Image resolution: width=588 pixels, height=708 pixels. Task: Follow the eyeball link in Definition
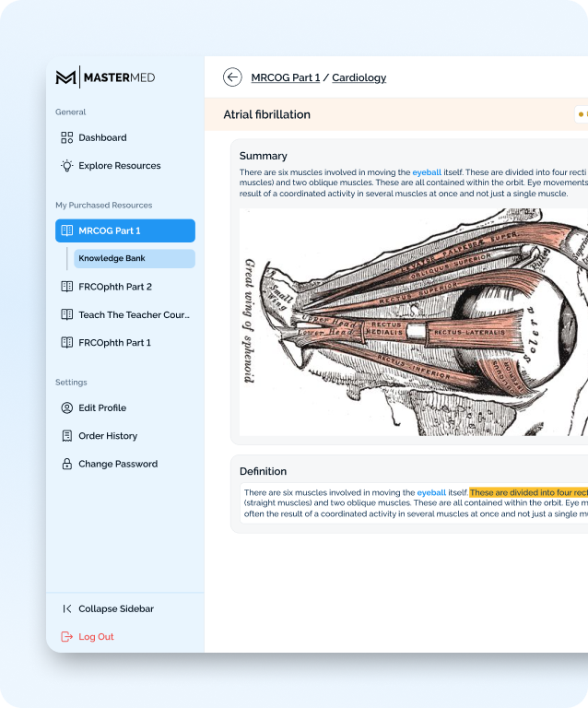431,493
